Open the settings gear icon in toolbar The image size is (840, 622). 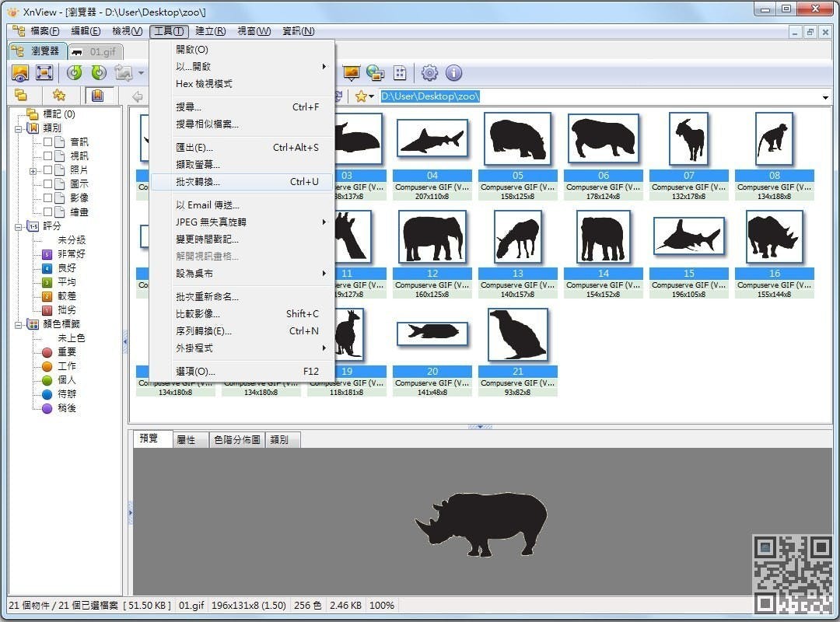429,72
